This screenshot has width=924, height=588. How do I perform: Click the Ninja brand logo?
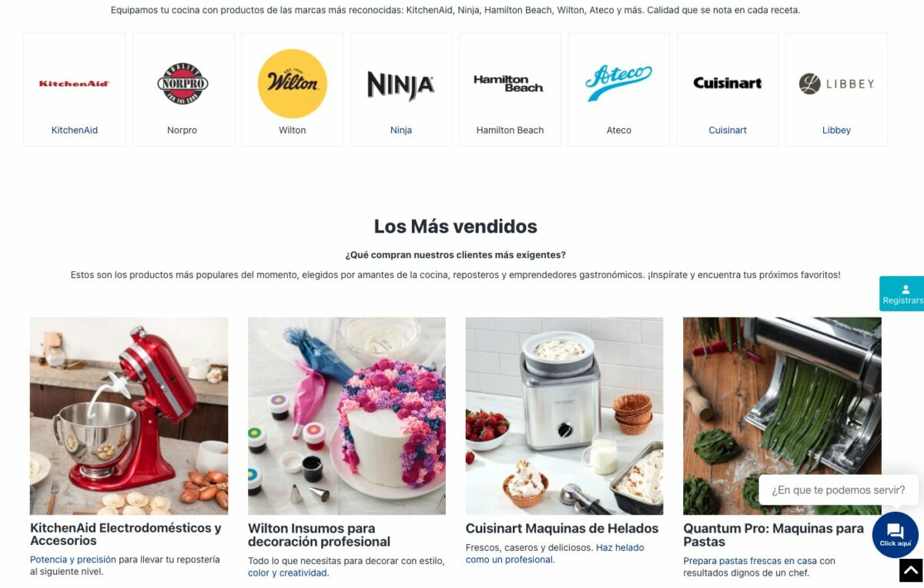tap(401, 85)
